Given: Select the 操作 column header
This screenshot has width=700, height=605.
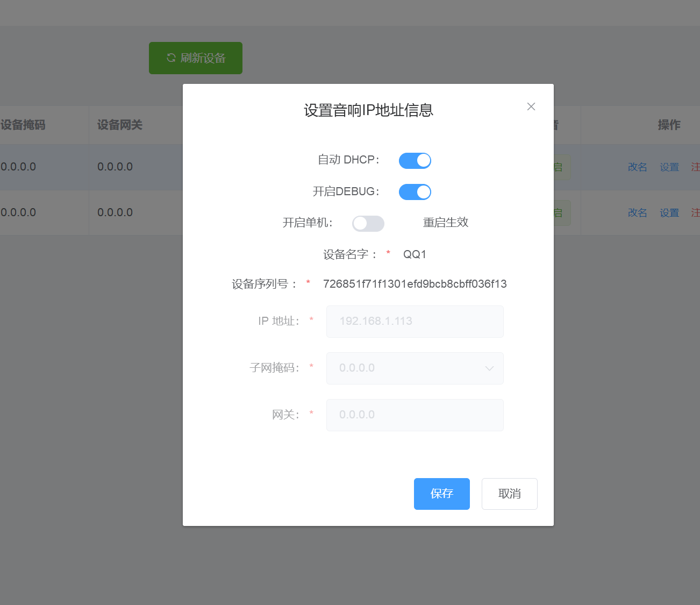Looking at the screenshot, I should (x=669, y=125).
